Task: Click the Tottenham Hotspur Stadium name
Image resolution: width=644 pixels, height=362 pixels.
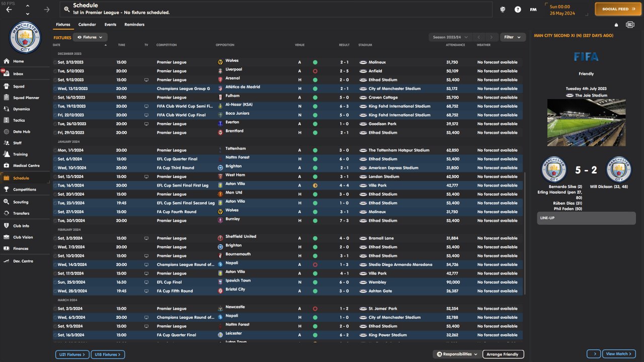Action: click(x=399, y=150)
